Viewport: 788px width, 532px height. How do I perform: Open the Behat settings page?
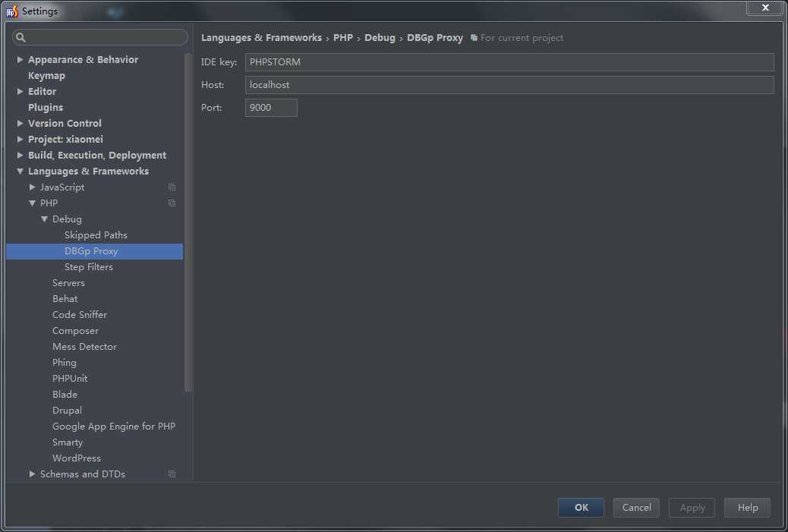(x=65, y=299)
